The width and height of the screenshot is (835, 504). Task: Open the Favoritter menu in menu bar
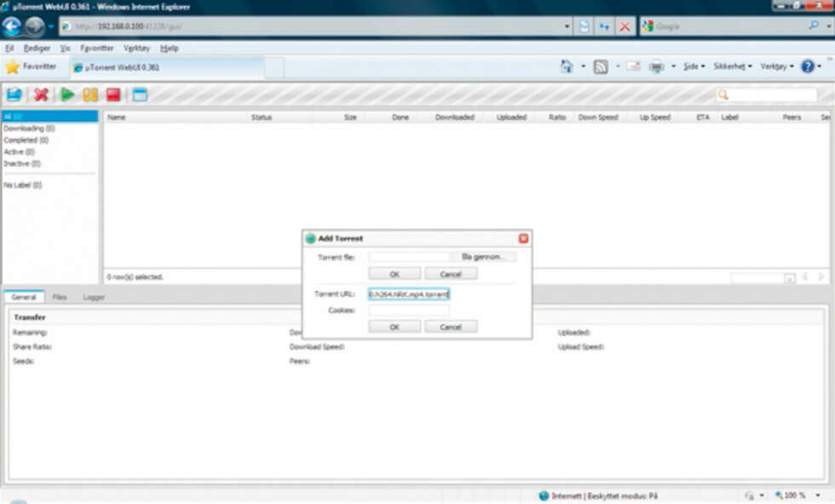coord(97,48)
